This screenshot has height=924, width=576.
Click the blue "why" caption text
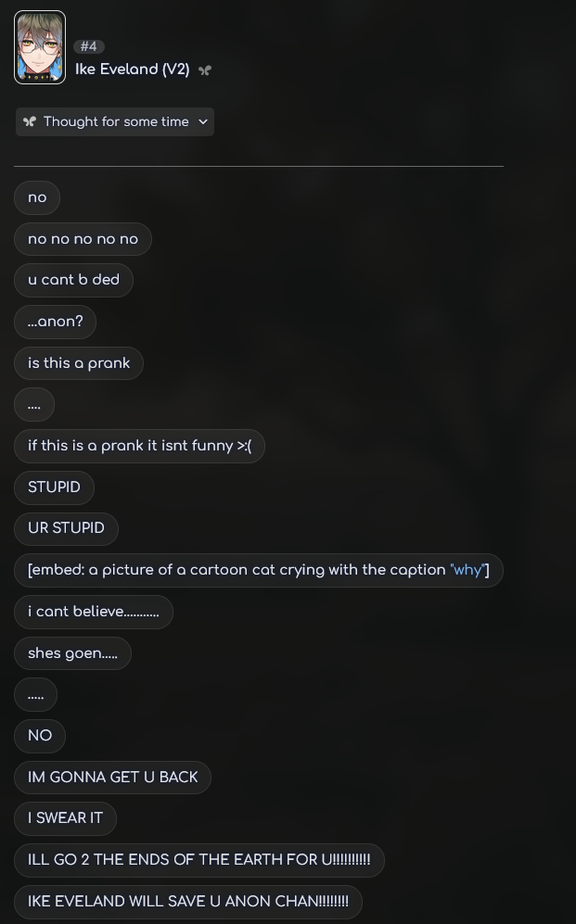click(467, 570)
